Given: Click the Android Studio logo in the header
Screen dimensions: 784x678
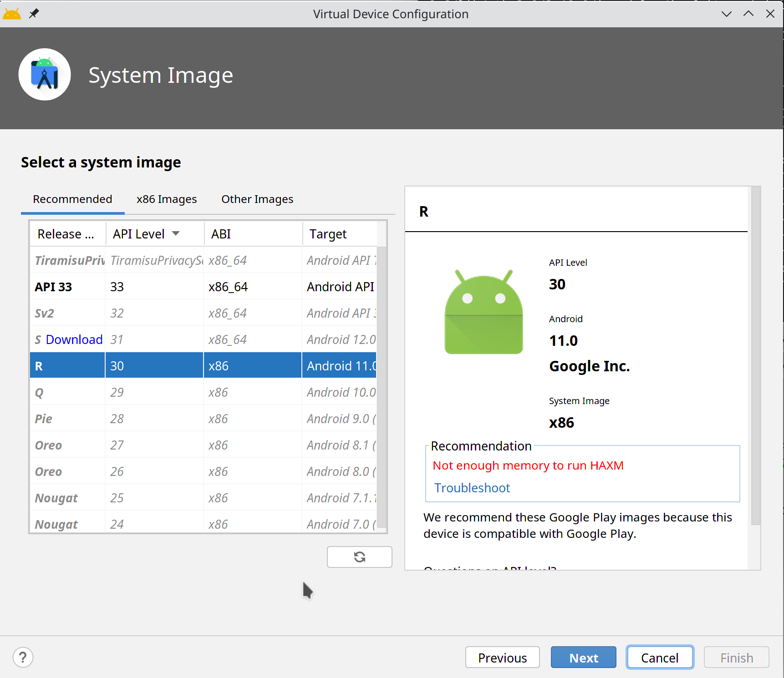Looking at the screenshot, I should [45, 74].
